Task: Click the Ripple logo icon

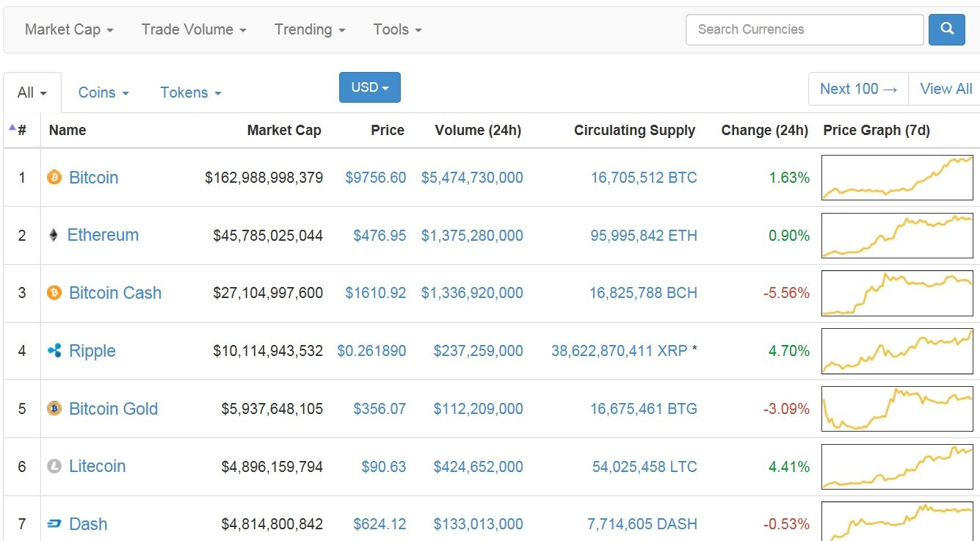Action: 54,351
